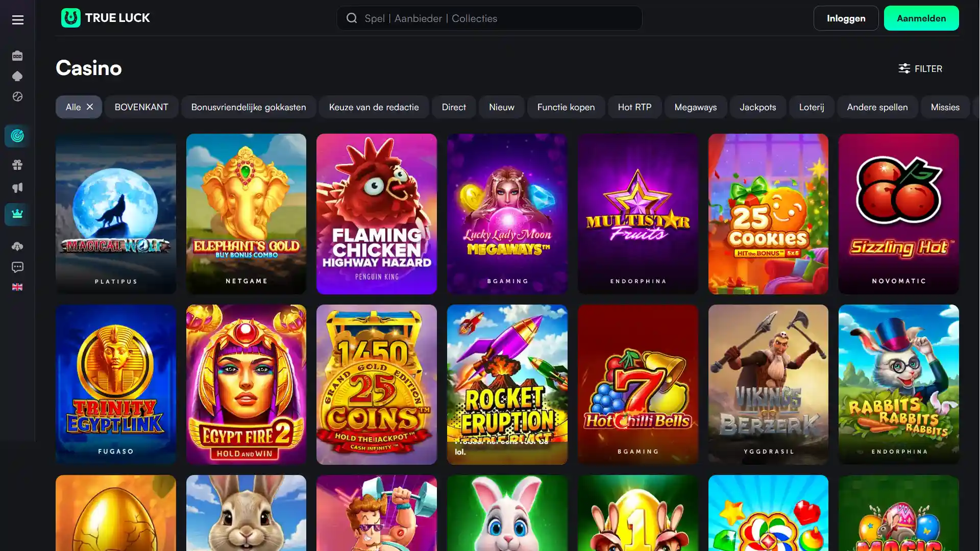Open the target missions sidebar icon

point(17,136)
